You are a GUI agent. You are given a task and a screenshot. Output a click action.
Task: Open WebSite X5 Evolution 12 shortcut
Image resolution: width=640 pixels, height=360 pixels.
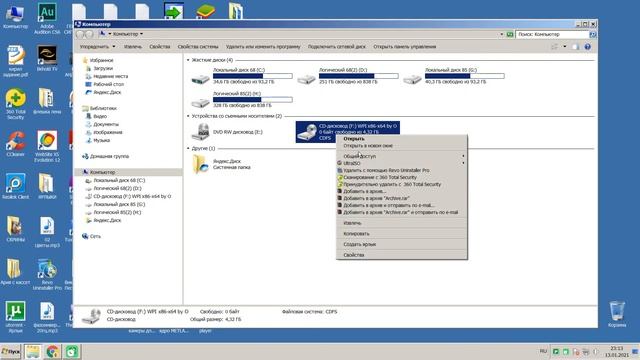47,147
